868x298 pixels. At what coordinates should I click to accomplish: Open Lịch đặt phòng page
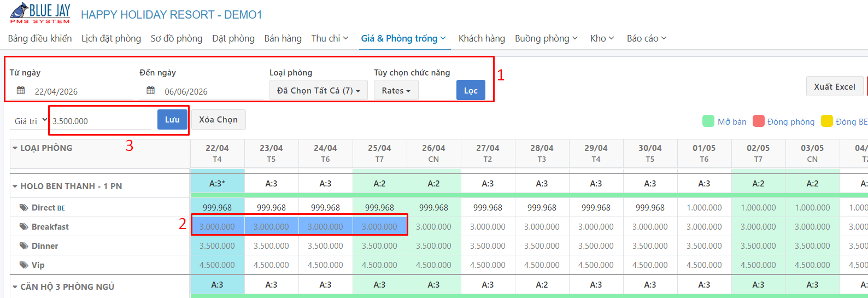[x=111, y=38]
